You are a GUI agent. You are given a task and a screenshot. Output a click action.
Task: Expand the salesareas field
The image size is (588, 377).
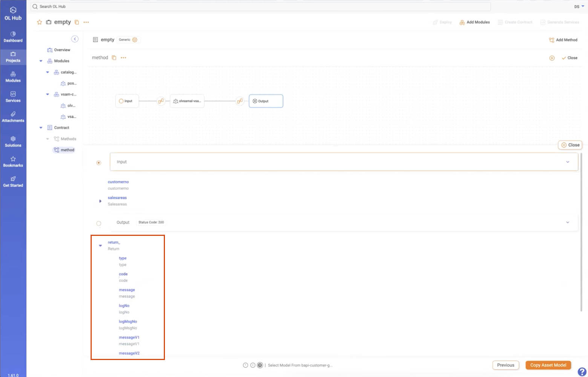(100, 201)
